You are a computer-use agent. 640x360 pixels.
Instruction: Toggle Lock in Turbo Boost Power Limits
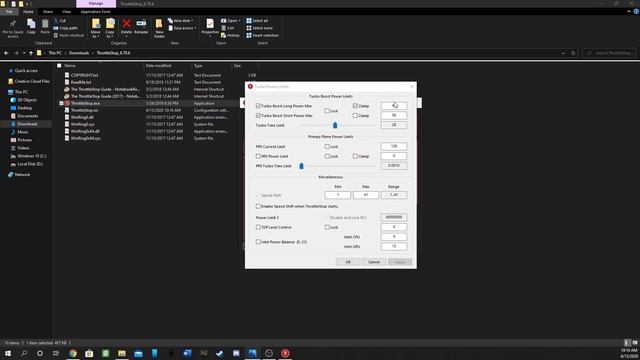327,111
